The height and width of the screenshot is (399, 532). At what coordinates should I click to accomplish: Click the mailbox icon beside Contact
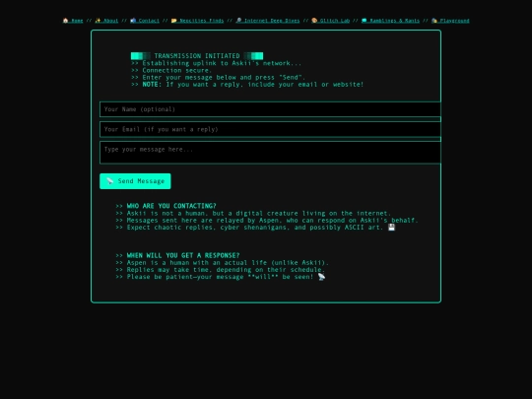tap(133, 21)
